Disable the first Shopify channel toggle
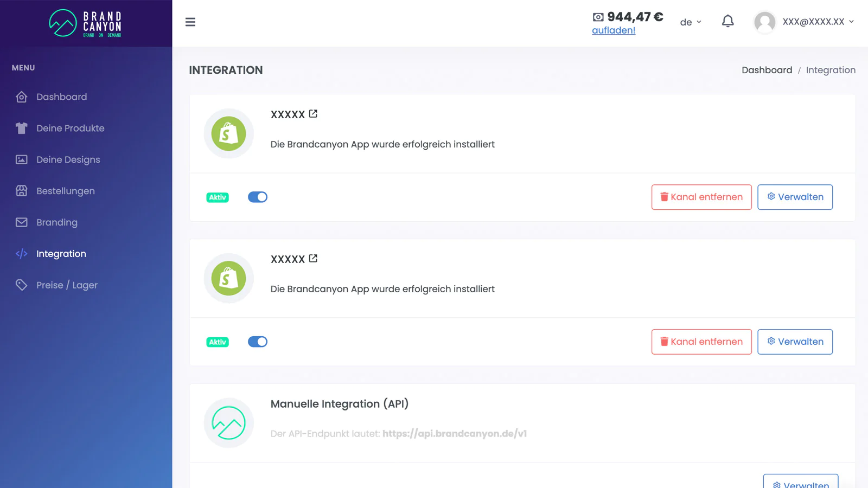This screenshot has width=868, height=488. pyautogui.click(x=258, y=197)
